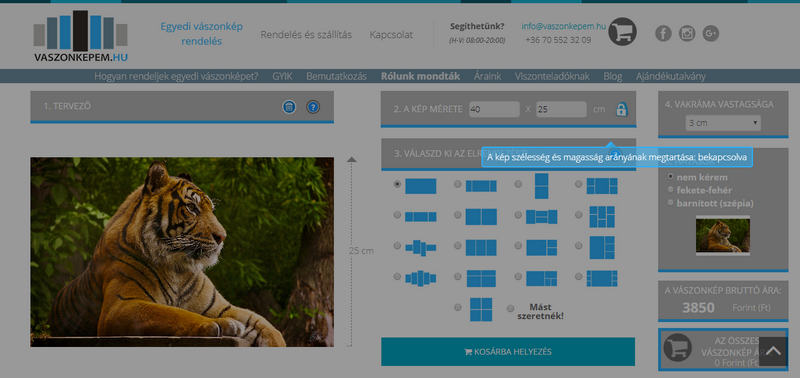Pick the five-panel staggered layout icon
This screenshot has width=800, height=378.
click(x=421, y=278)
